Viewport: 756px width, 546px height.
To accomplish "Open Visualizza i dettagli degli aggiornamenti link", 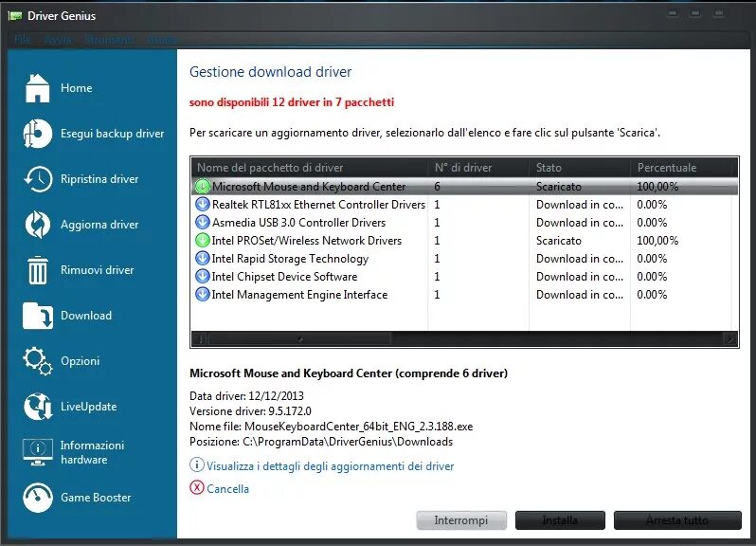I will (331, 466).
